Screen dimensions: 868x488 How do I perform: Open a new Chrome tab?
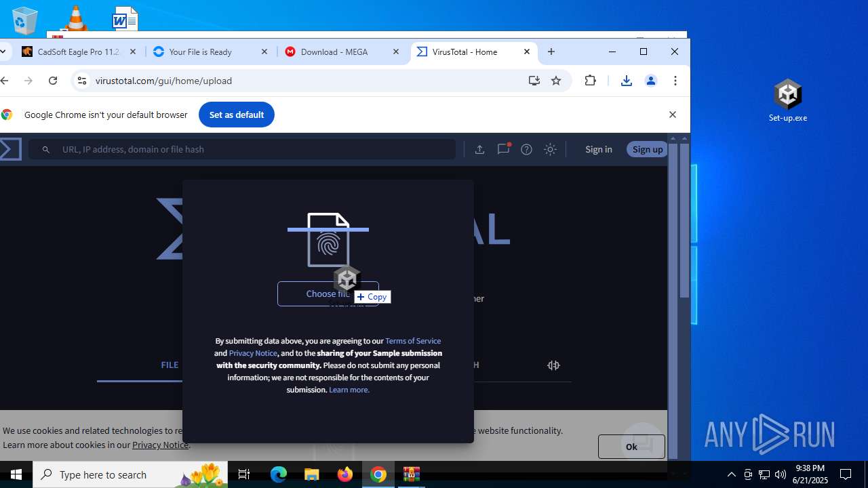pos(551,52)
